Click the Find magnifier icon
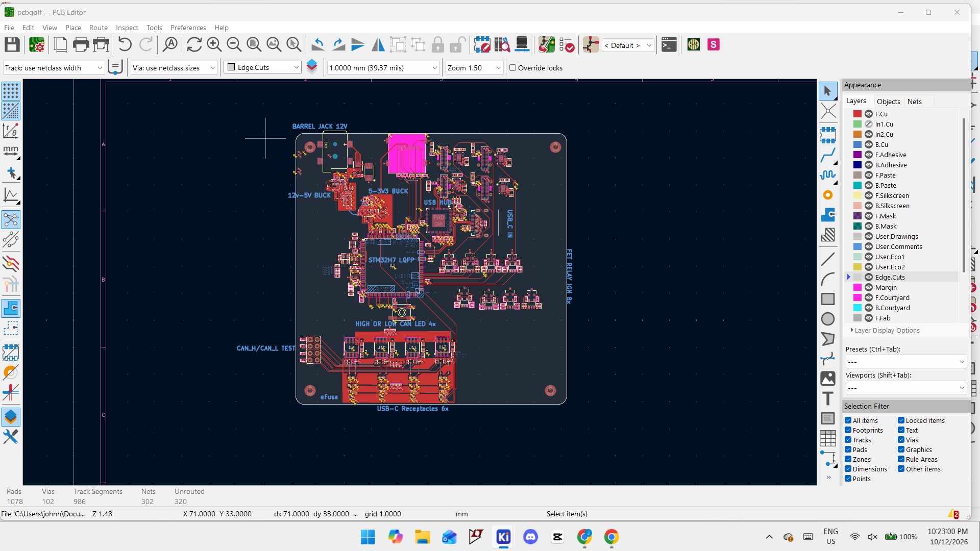The height and width of the screenshot is (551, 980). coord(170,45)
